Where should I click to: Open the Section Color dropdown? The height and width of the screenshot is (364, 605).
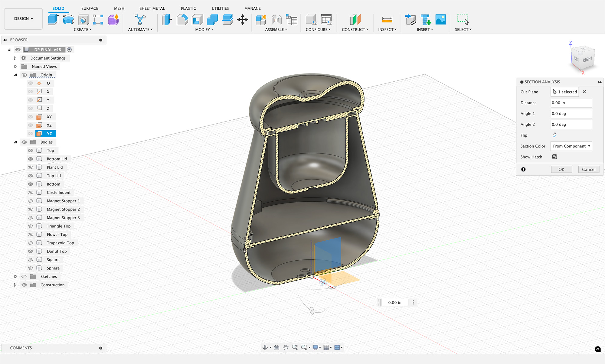pyautogui.click(x=571, y=146)
